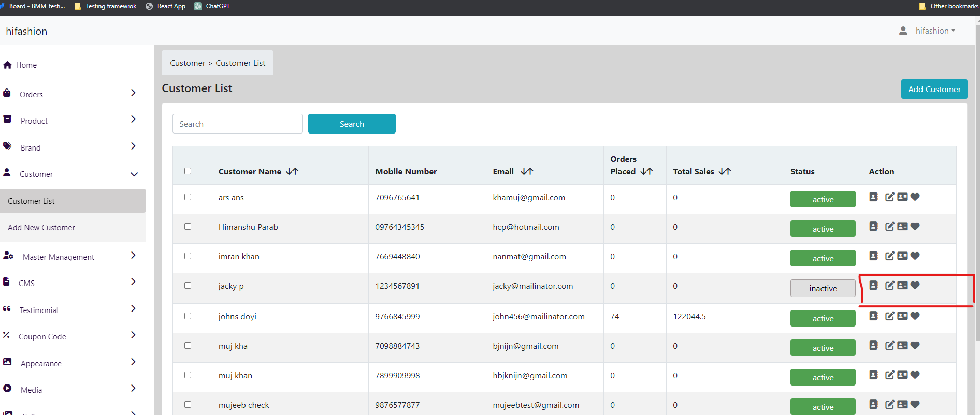
Task: Expand the CMS submenu arrow
Action: [x=133, y=281]
